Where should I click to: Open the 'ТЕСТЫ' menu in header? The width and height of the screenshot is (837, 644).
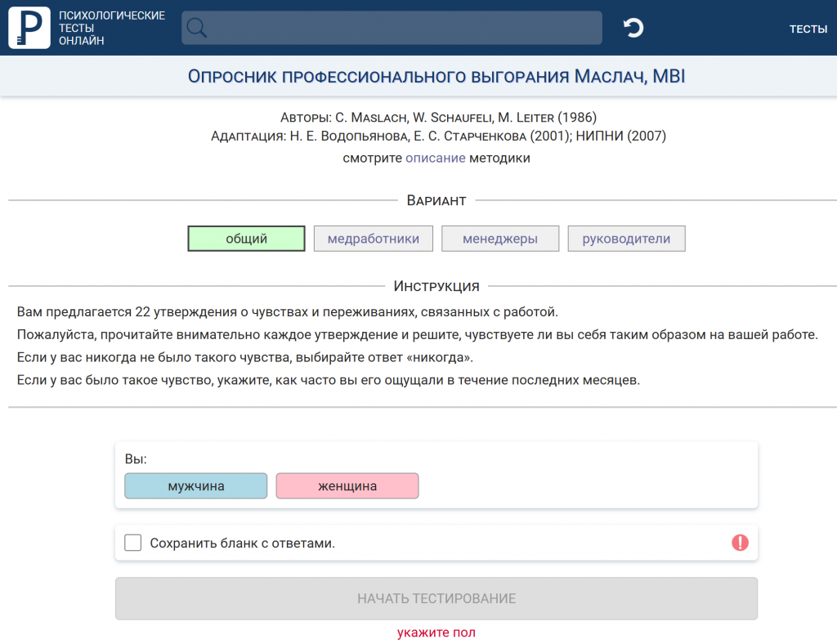pyautogui.click(x=808, y=29)
